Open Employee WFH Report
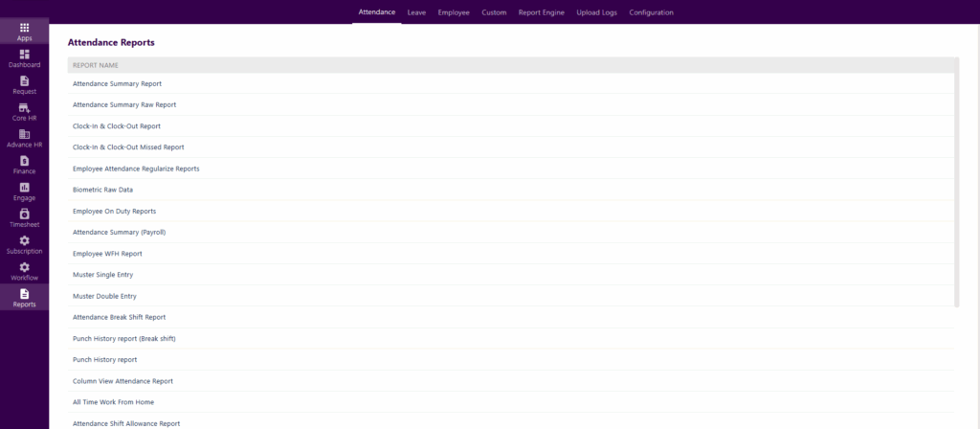The width and height of the screenshot is (980, 429). (107, 254)
